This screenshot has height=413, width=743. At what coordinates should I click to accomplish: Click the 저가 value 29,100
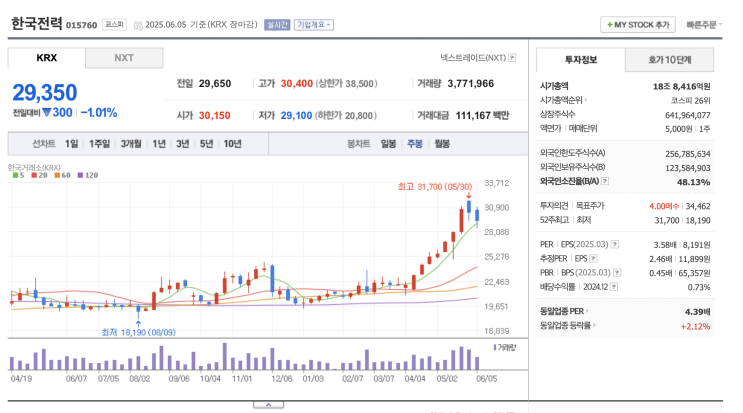296,116
